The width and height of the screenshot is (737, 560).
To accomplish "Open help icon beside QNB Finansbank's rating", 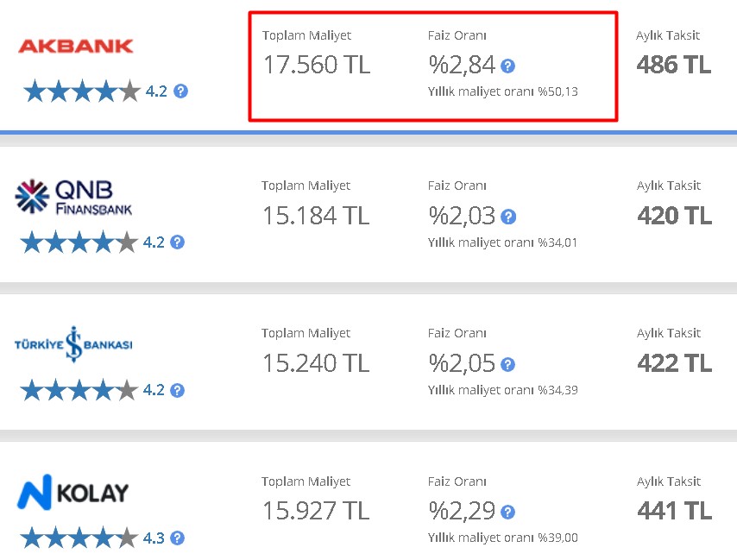I will (177, 242).
